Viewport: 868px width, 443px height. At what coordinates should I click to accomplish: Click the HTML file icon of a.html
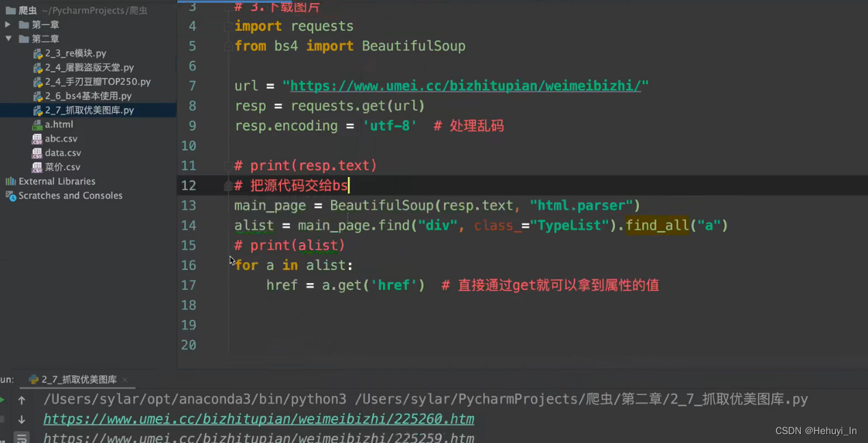pyautogui.click(x=38, y=125)
